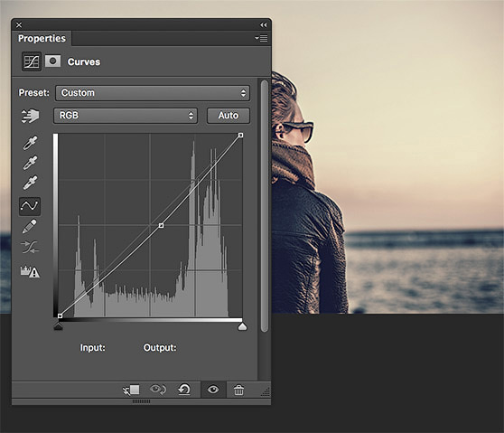Click the panel vertical scrollbar
Image resolution: width=504 pixels, height=433 pixels.
coord(265,206)
